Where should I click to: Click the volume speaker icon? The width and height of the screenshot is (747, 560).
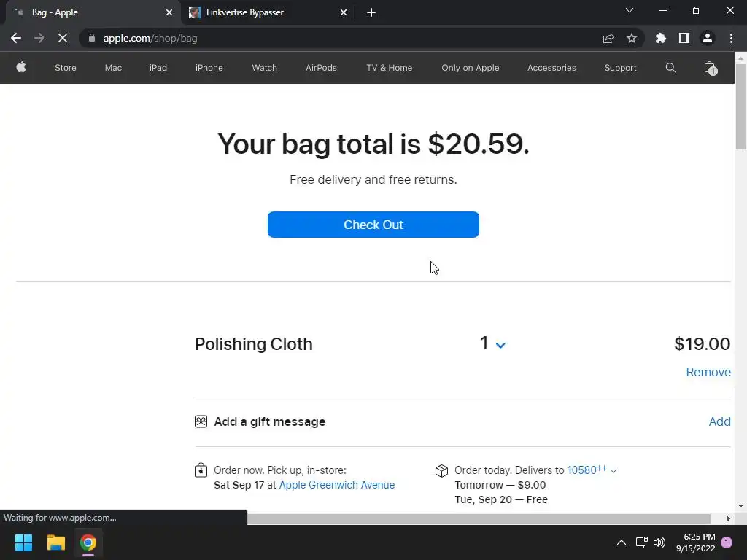click(x=659, y=542)
